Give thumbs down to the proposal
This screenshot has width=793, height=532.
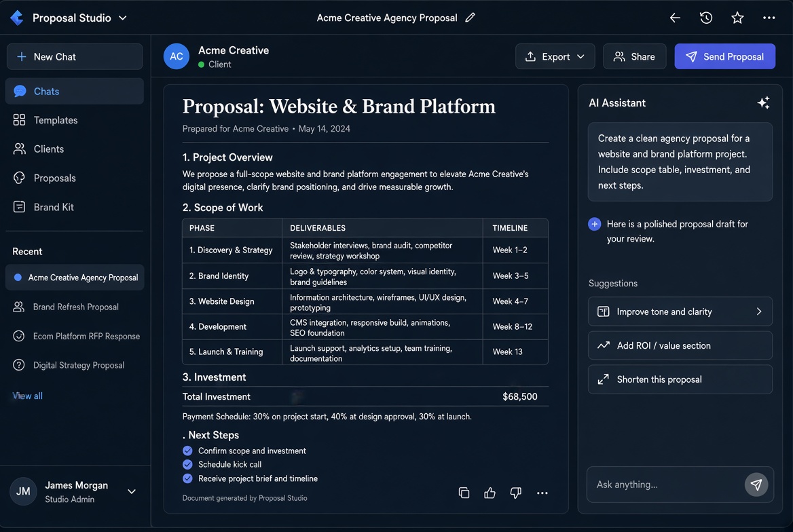(515, 493)
